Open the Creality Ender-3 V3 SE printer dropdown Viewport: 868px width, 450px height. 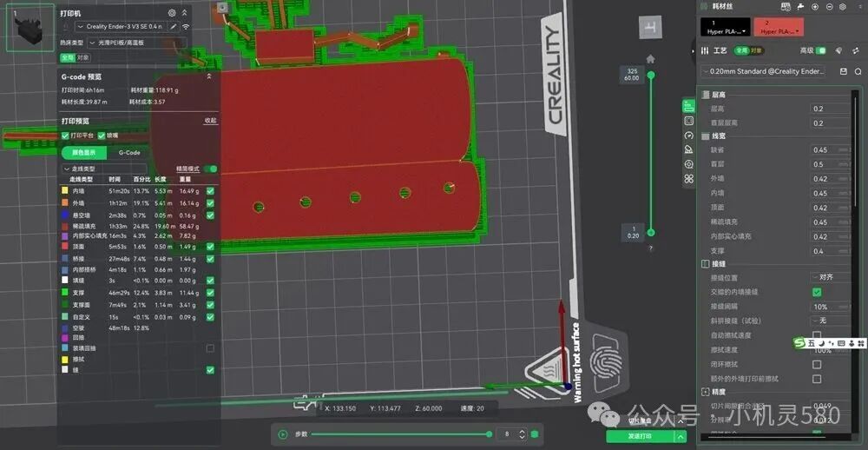tap(122, 26)
